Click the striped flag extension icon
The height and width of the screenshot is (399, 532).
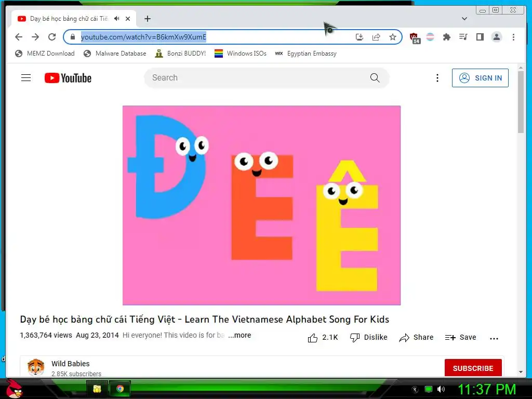[430, 37]
